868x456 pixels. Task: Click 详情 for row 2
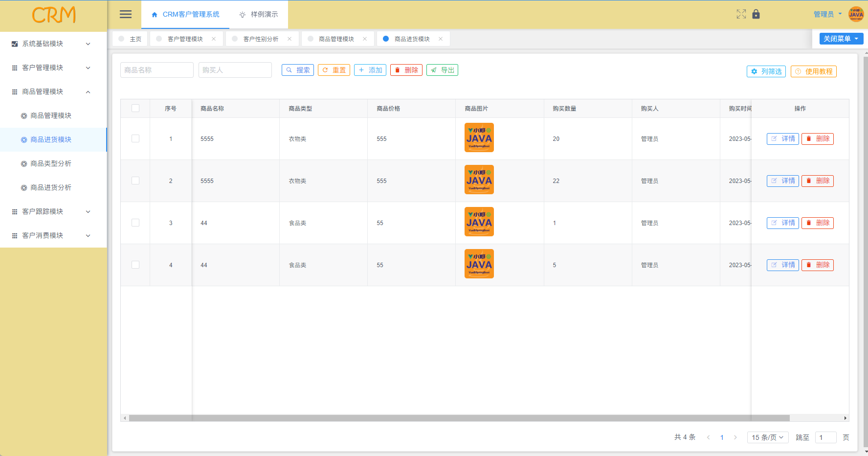click(782, 181)
